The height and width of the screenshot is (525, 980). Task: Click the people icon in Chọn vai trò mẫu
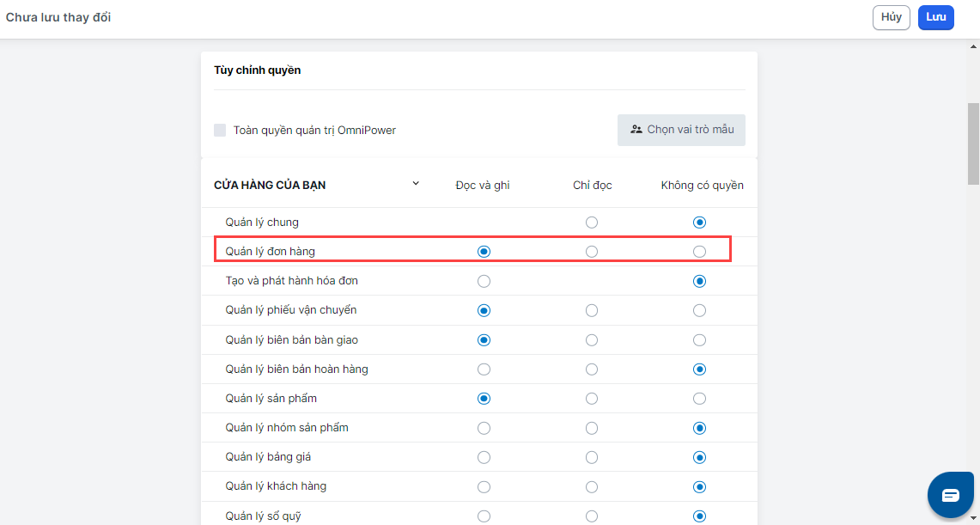click(636, 130)
